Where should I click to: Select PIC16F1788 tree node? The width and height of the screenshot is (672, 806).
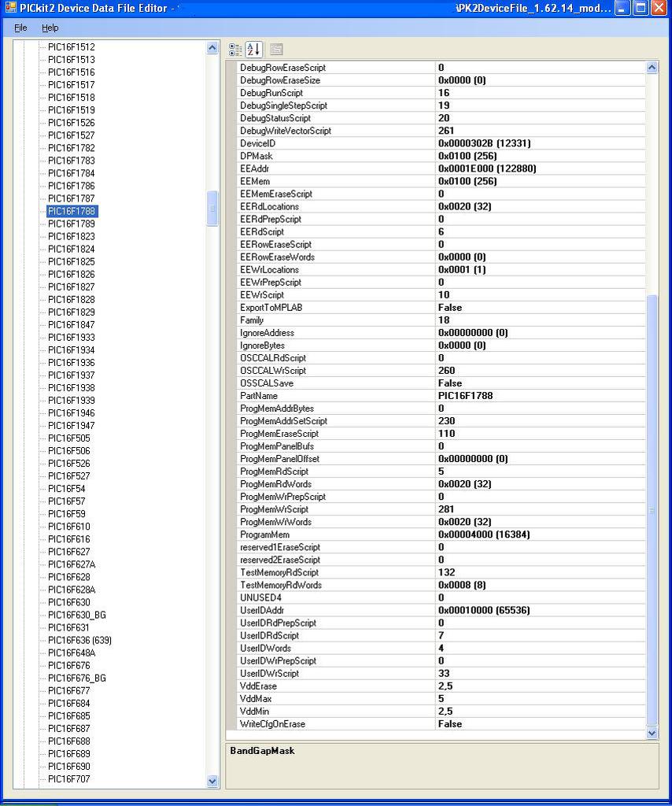[x=72, y=211]
